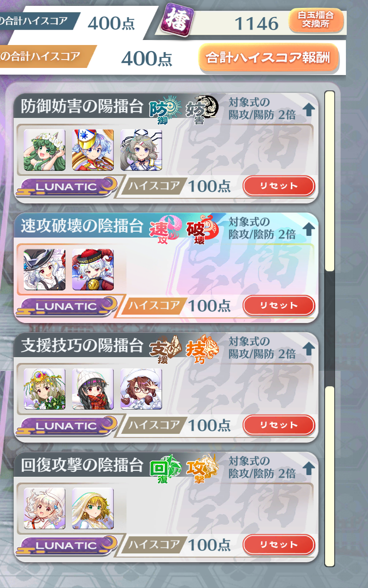Screen dimensions: 368x588
Task: Click the vertical scrollbar on stage list
Action: tap(330, 329)
